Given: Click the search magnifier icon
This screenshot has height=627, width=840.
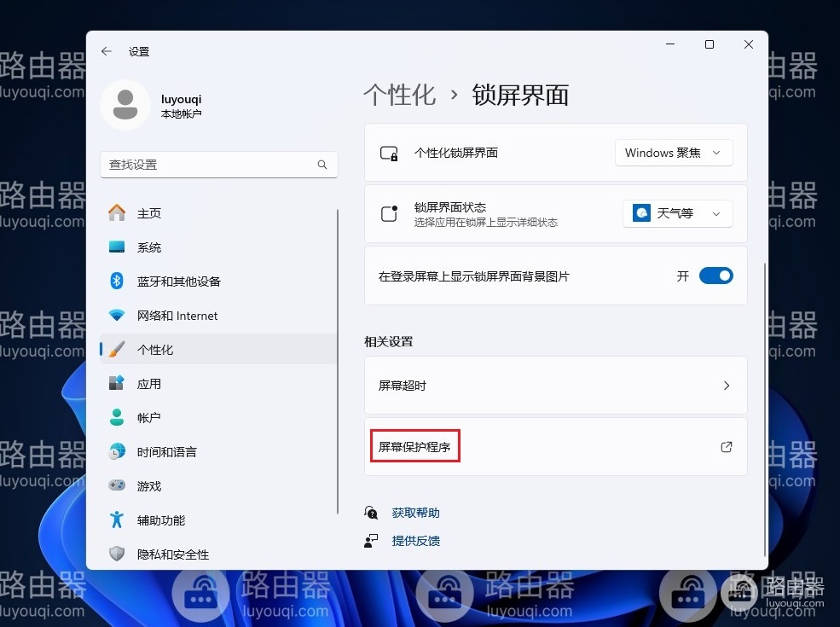Looking at the screenshot, I should (x=322, y=165).
